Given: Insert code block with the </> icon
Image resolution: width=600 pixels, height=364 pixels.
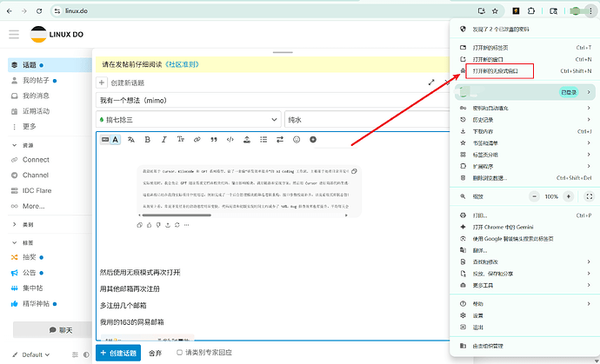Looking at the screenshot, I should (230, 140).
